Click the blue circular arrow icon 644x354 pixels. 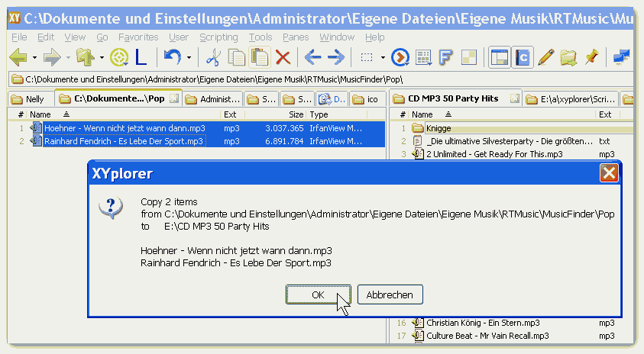(x=400, y=57)
